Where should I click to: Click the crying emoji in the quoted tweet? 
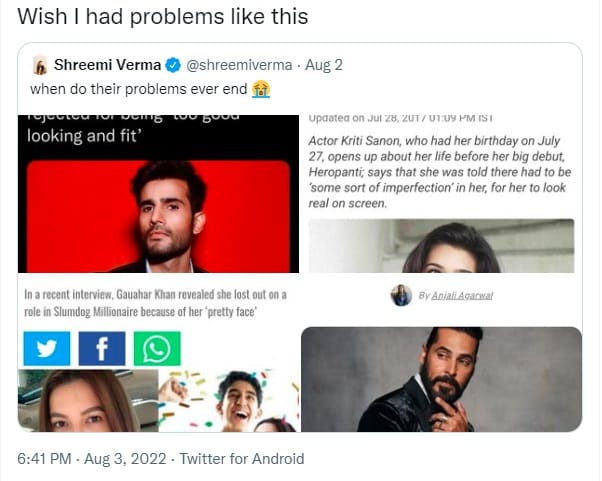(261, 90)
